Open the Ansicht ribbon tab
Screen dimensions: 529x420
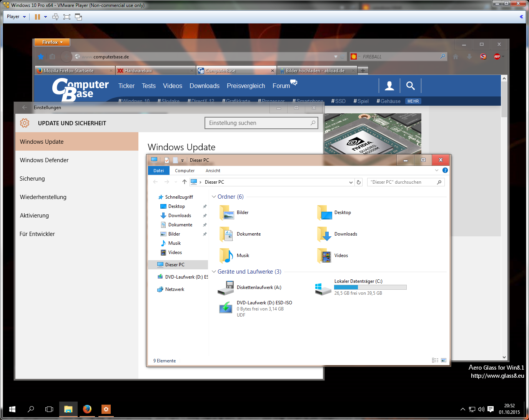point(213,171)
